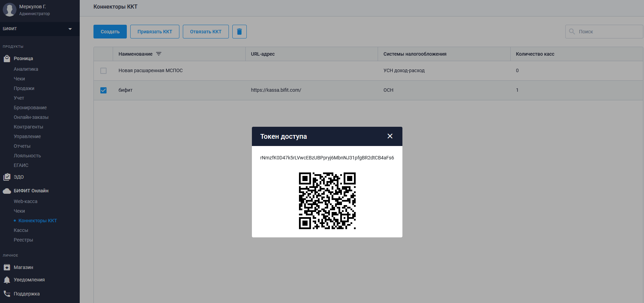Viewport: 644px width, 303px height.
Task: Open Коннекторы ККТ in sidebar
Action: click(x=38, y=221)
